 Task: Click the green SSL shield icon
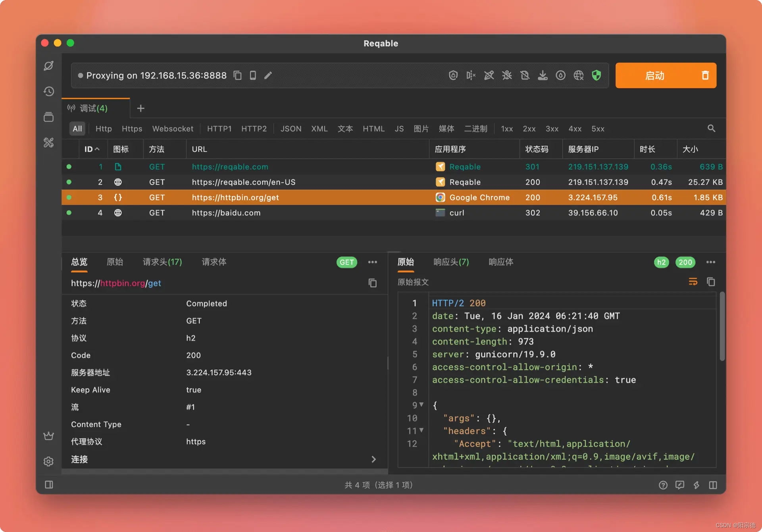point(596,75)
